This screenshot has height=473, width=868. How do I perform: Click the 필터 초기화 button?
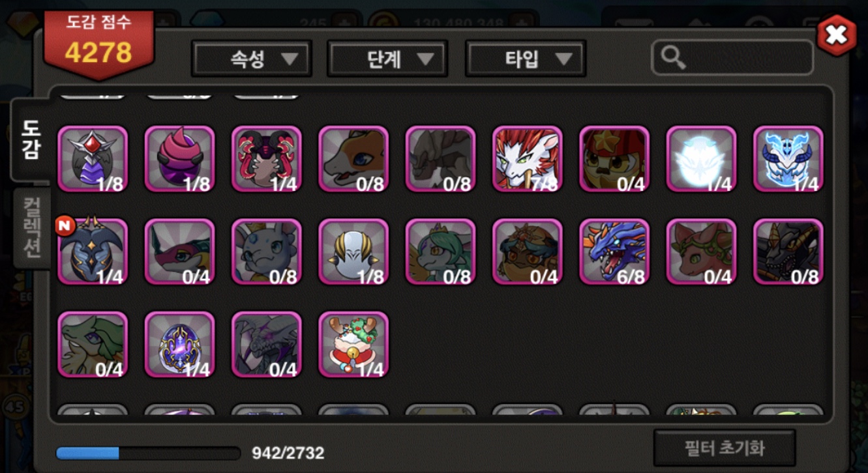(x=725, y=448)
